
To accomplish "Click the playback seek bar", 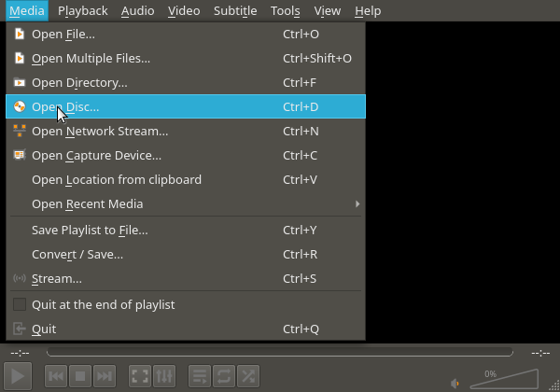I will point(279,353).
